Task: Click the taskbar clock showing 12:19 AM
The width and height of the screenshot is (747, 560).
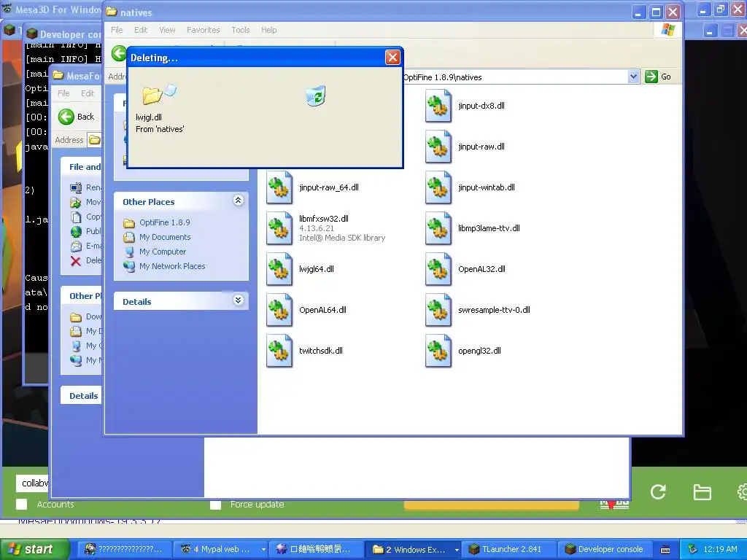Action: point(720,549)
